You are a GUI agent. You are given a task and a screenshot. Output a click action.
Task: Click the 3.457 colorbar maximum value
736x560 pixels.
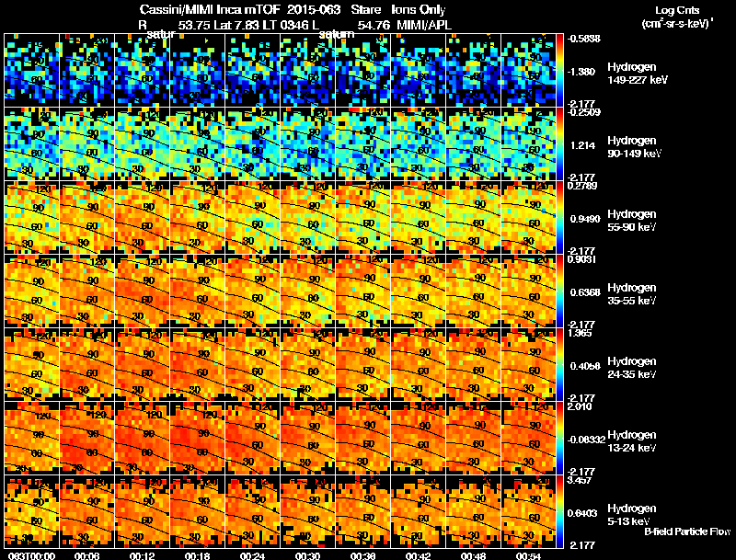[581, 480]
